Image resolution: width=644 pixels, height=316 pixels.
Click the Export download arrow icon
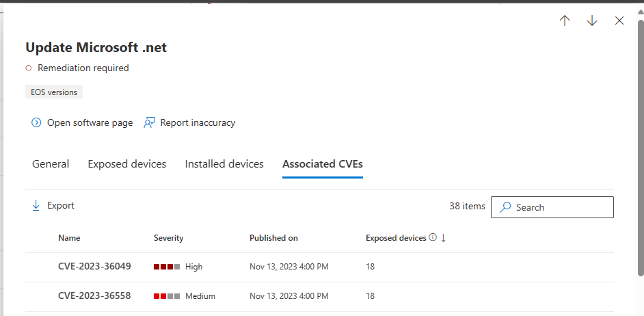[x=36, y=205]
